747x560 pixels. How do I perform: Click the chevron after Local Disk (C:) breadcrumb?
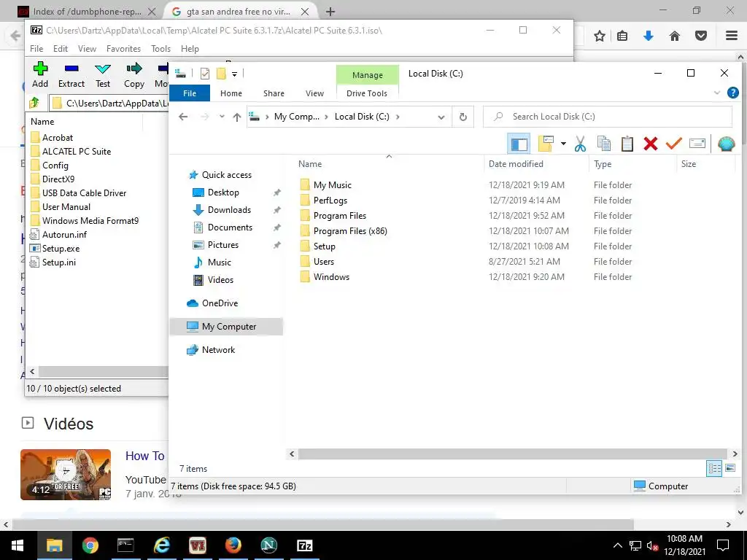point(398,117)
